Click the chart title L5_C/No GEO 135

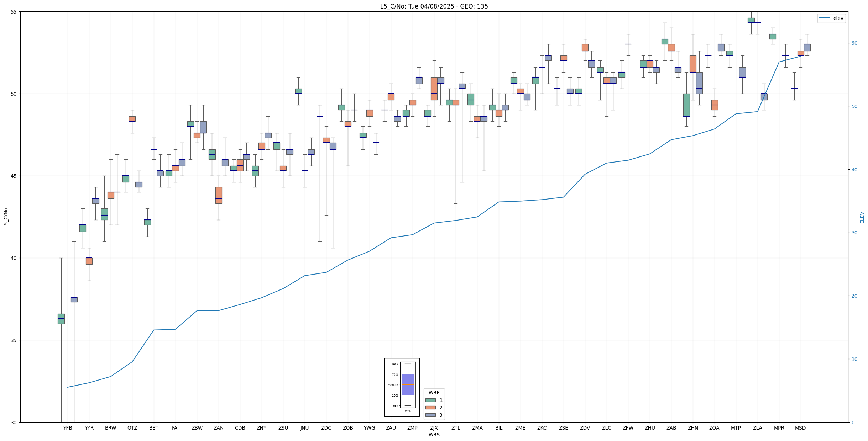pos(434,6)
